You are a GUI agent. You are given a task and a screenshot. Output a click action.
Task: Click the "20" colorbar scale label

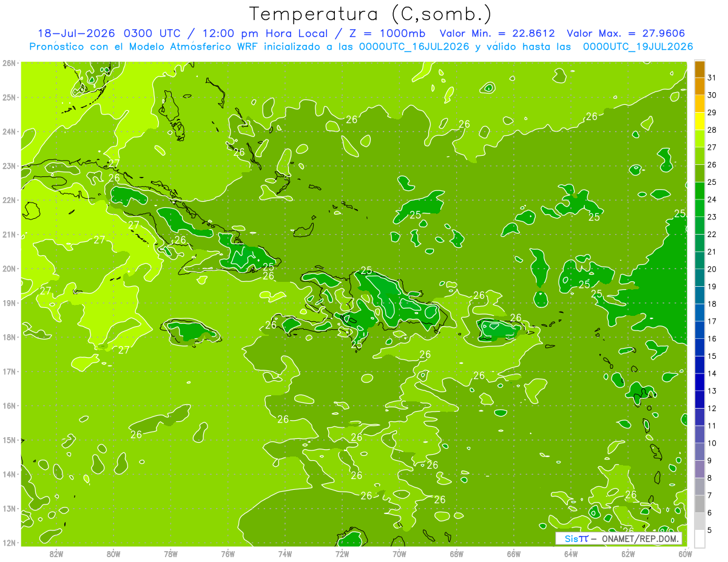(x=712, y=269)
